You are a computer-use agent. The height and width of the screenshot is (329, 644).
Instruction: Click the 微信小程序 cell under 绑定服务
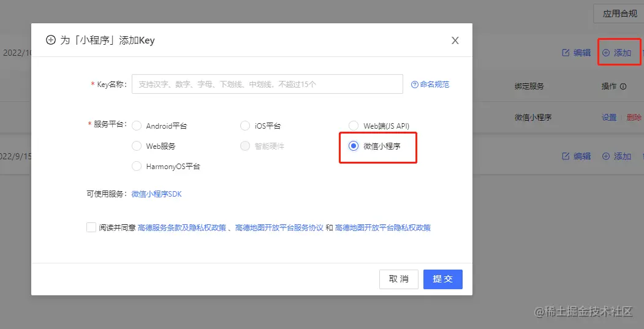(533, 118)
